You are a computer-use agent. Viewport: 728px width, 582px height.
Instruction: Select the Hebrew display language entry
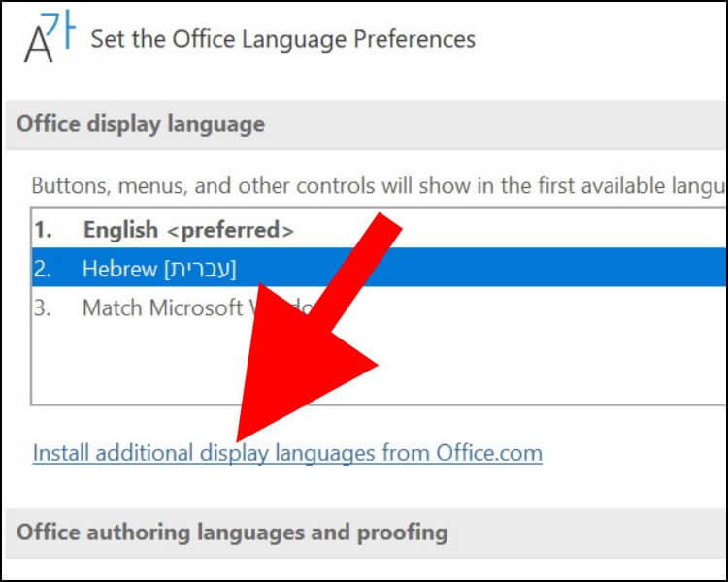[x=379, y=268]
